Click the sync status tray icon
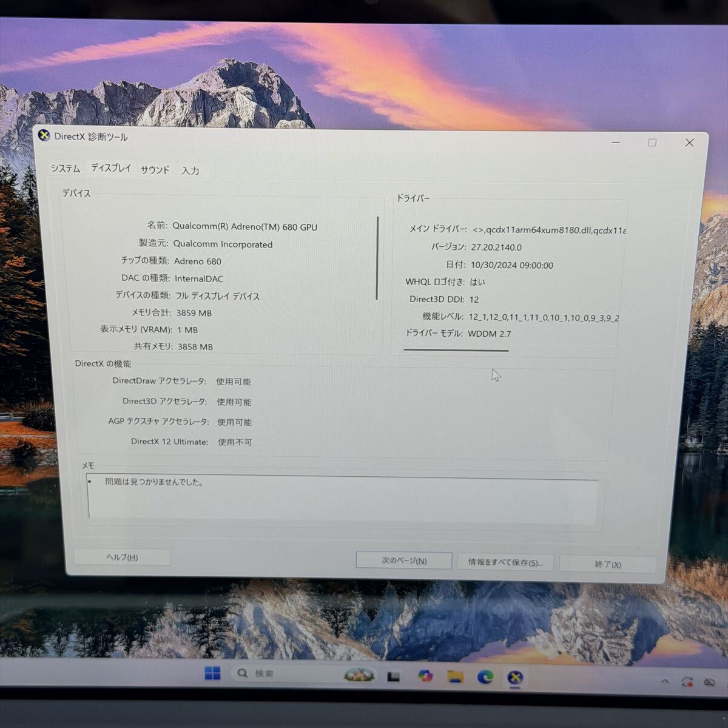Viewport: 728px width, 728px height. tap(687, 682)
